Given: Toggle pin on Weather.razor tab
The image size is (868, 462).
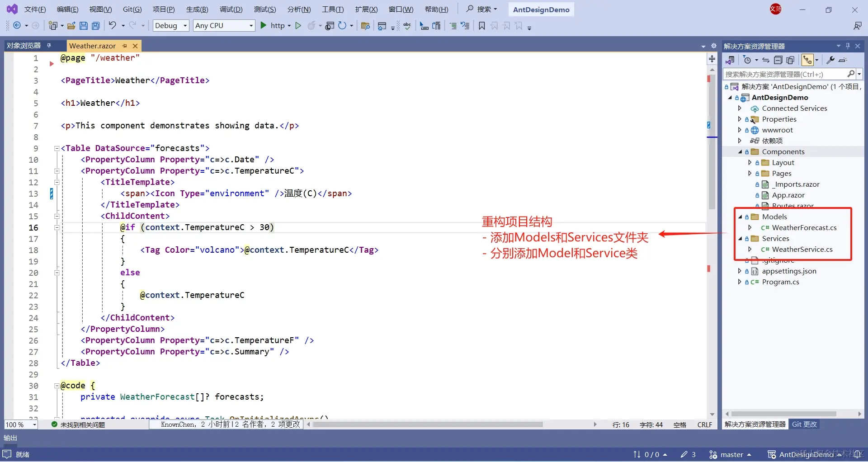Looking at the screenshot, I should tap(125, 46).
